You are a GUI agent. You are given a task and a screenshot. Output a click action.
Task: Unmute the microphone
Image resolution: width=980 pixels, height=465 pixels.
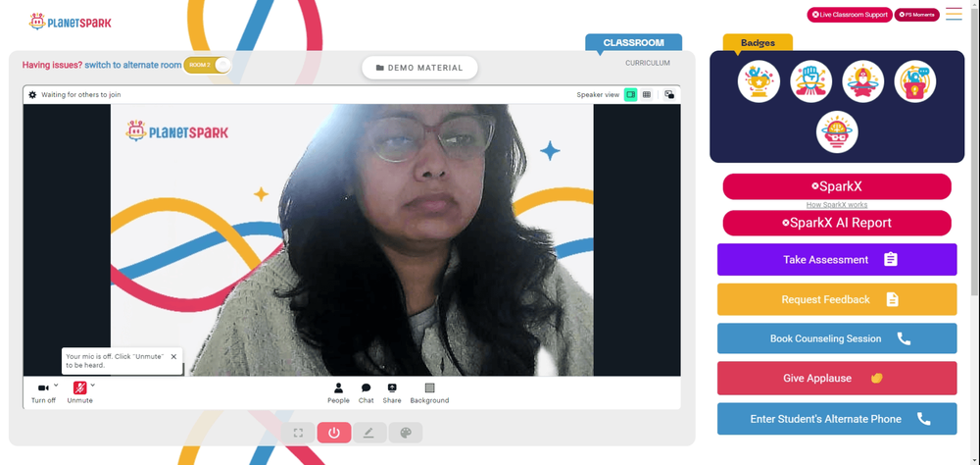click(x=79, y=393)
